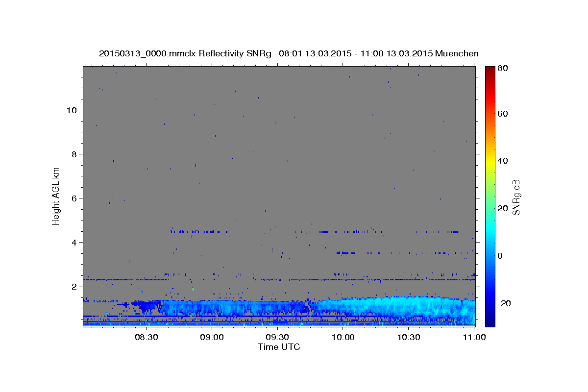Viewport: 588px width, 392px height.
Task: Click the 'Time UTC' axis label
Action: [279, 347]
